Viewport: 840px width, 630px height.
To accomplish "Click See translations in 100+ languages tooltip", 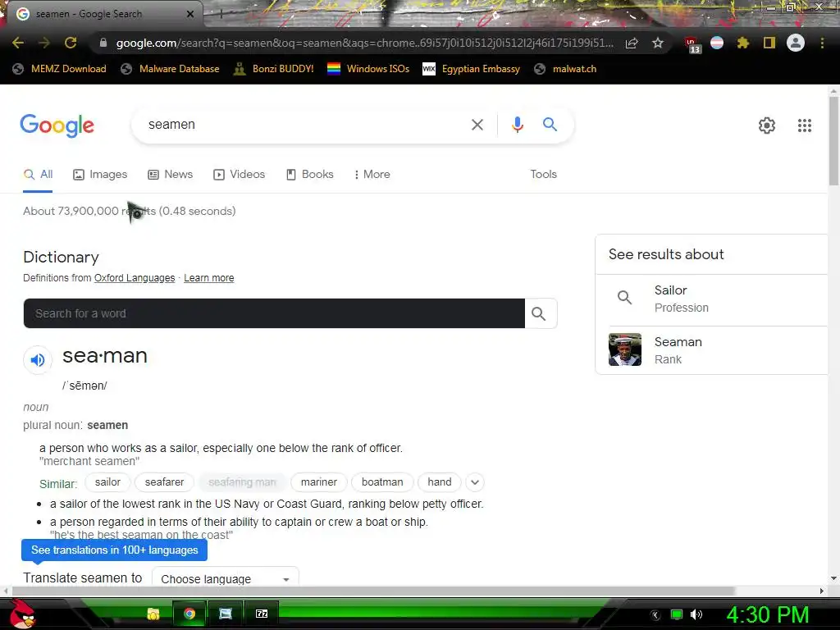I will click(x=114, y=550).
